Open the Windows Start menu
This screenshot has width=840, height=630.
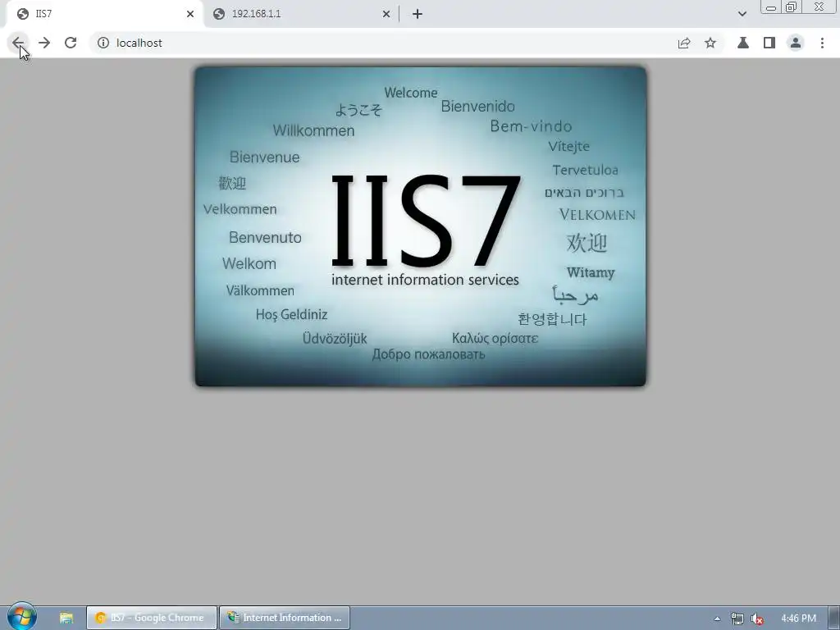click(x=22, y=616)
